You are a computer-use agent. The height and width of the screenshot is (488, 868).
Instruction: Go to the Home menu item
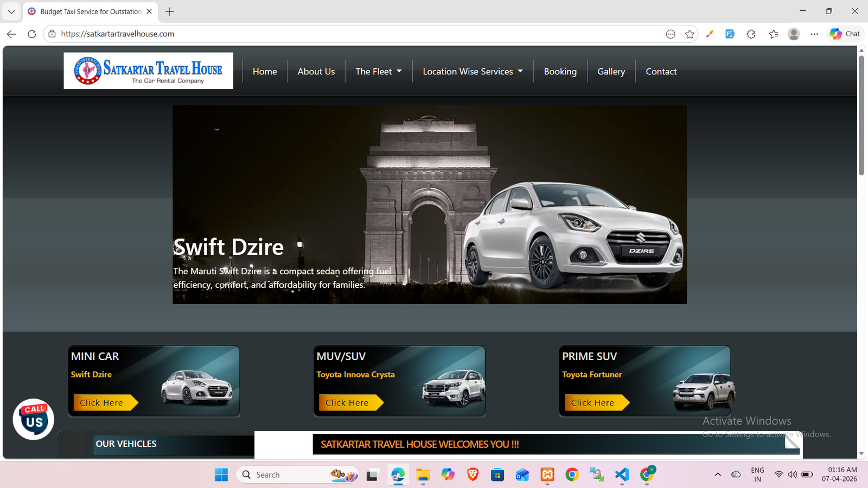265,72
